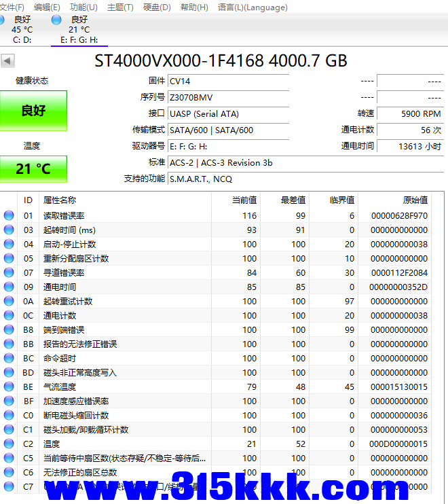Click status orb of row 04 启动-停止计数
This screenshot has width=448, height=504.
click(x=9, y=244)
